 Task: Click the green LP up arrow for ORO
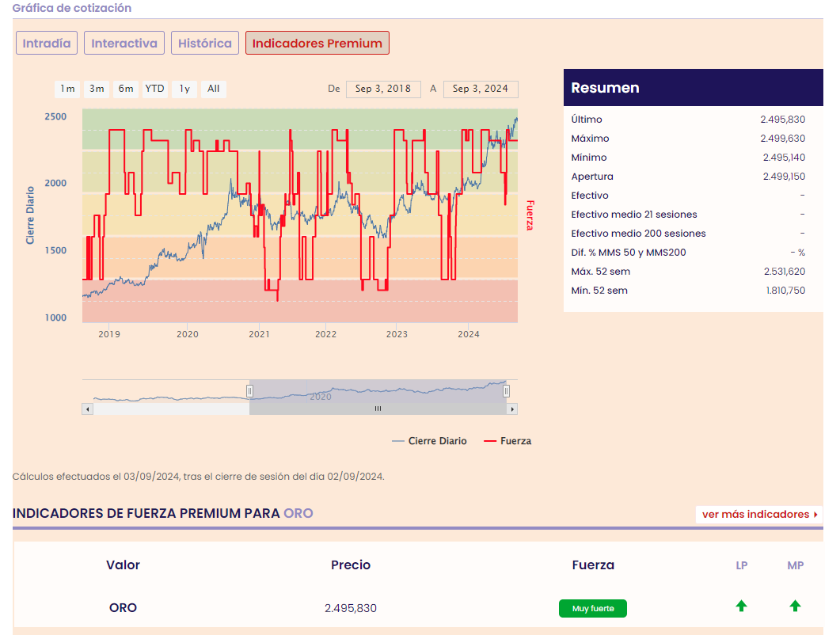[x=741, y=606]
